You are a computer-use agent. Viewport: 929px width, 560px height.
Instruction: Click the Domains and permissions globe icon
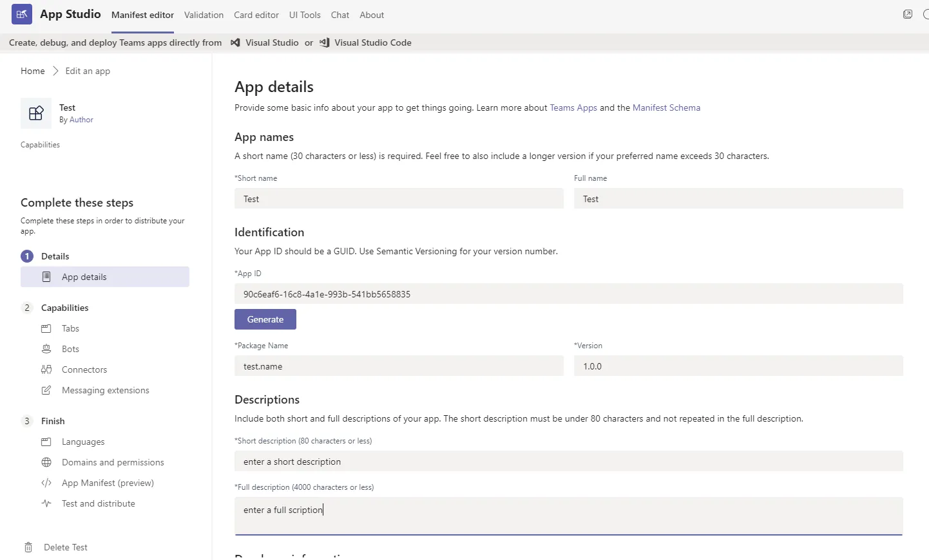tap(46, 463)
